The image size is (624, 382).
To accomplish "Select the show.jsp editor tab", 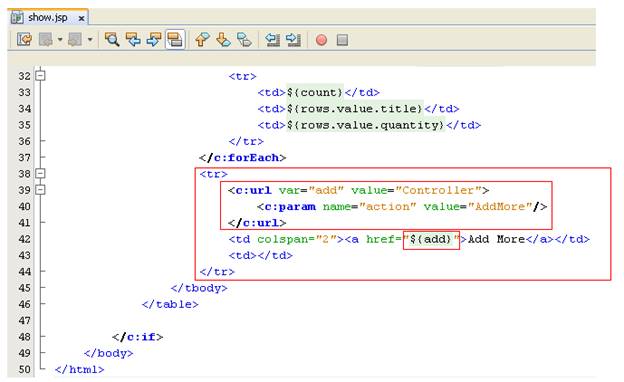I will click(x=48, y=18).
